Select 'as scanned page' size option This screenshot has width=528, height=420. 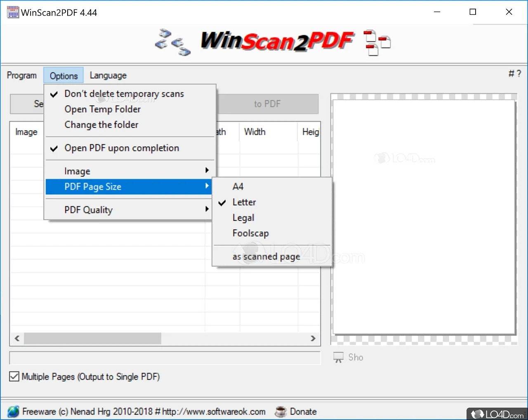pyautogui.click(x=272, y=257)
